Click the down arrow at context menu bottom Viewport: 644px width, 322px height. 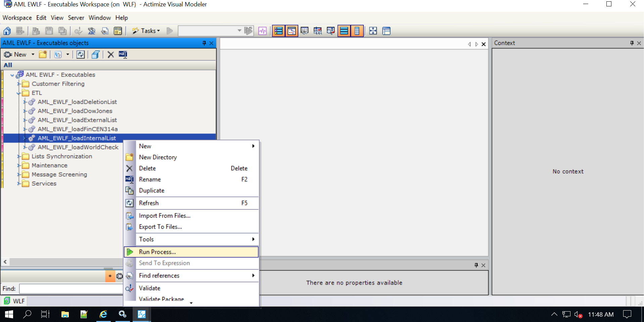(x=191, y=303)
